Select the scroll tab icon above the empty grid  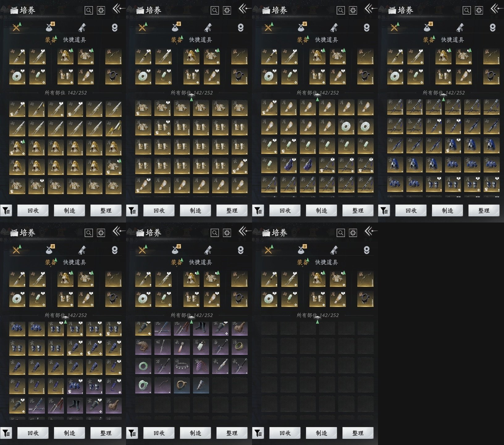coord(334,250)
